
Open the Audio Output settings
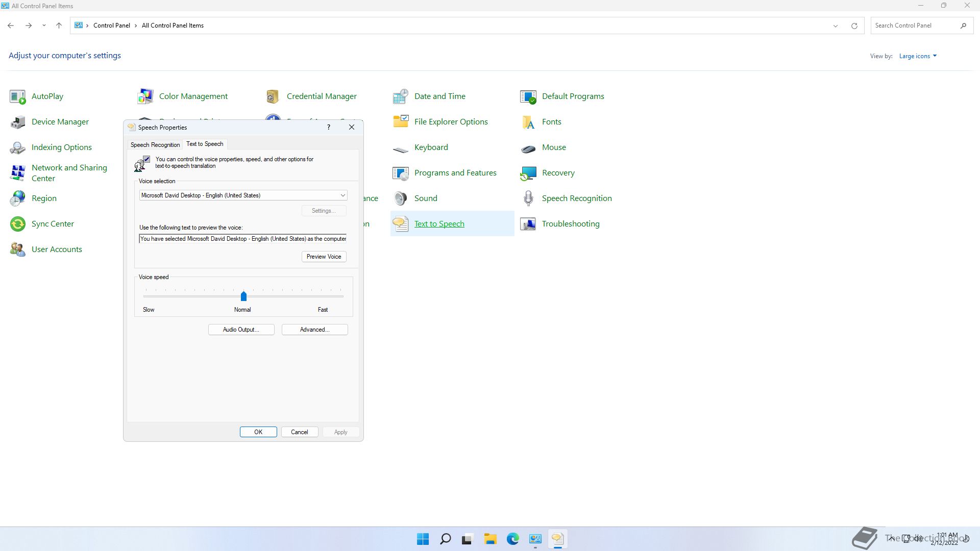pyautogui.click(x=241, y=330)
